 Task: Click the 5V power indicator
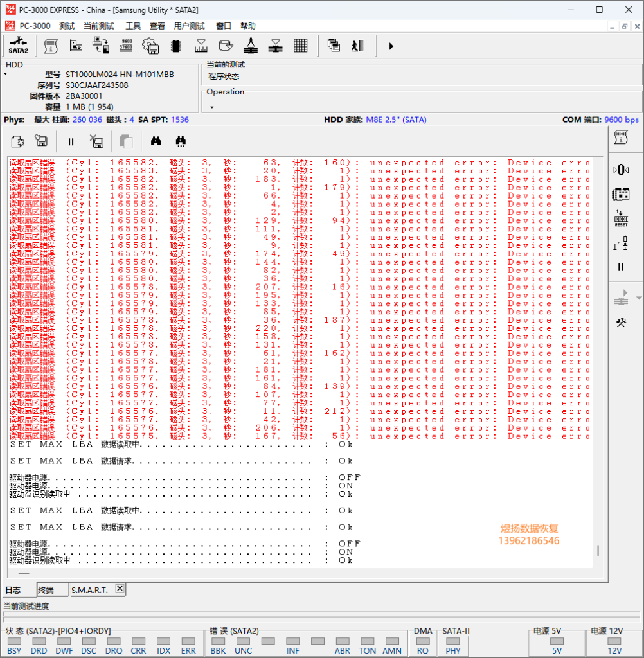pos(557,641)
